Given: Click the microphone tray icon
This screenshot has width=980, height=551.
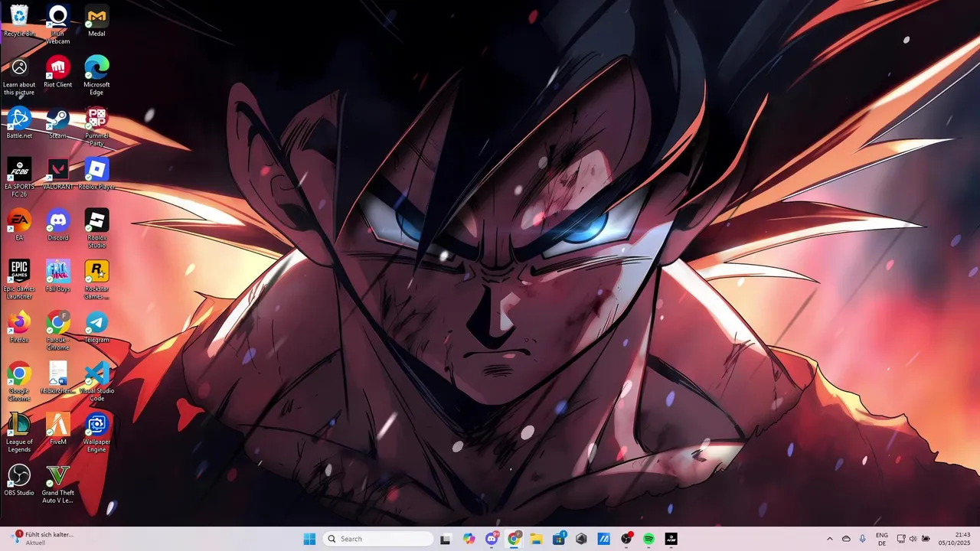Looking at the screenshot, I should [x=863, y=539].
